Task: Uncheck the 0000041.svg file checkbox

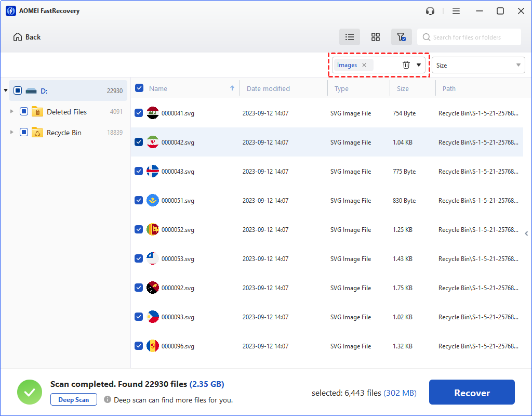Action: point(139,113)
